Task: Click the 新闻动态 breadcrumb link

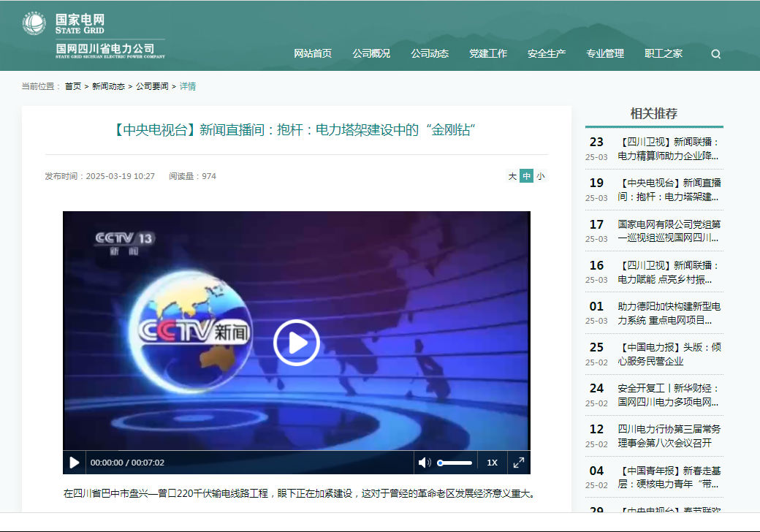Action: [x=108, y=86]
